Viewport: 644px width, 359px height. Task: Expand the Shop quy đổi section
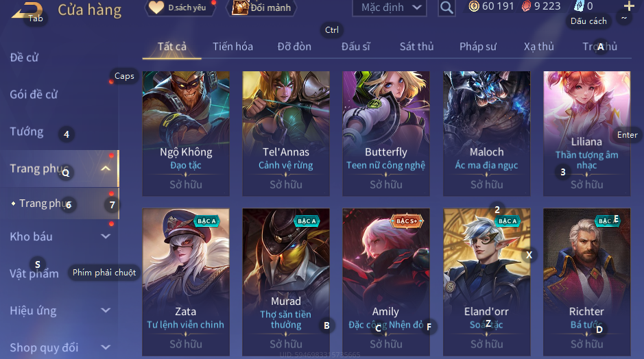[106, 347]
